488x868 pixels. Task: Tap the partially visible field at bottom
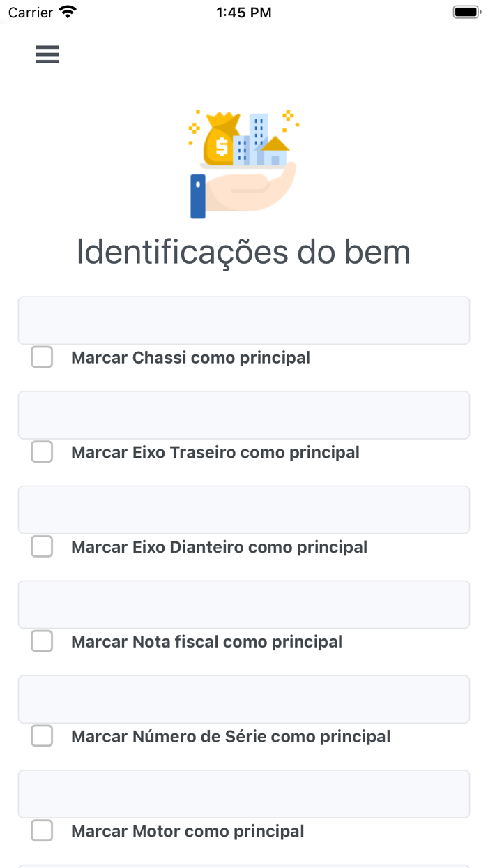(243, 865)
